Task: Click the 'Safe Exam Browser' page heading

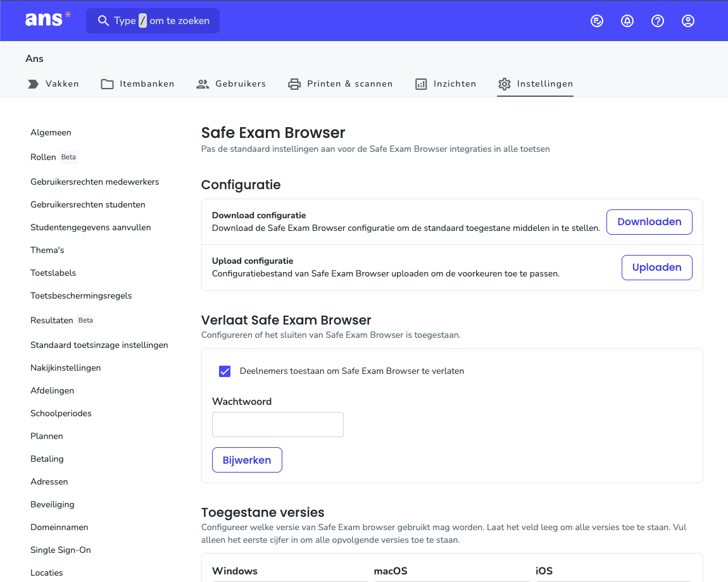Action: tap(273, 133)
